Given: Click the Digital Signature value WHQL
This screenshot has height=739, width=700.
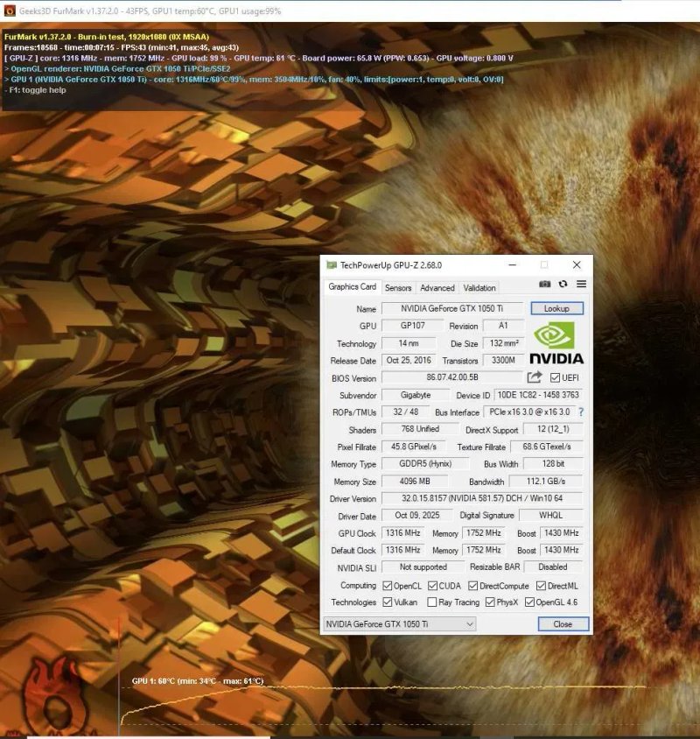Looking at the screenshot, I should point(550,515).
